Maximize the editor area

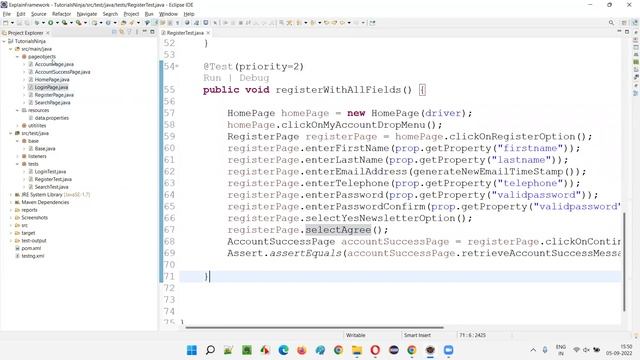[x=627, y=32]
